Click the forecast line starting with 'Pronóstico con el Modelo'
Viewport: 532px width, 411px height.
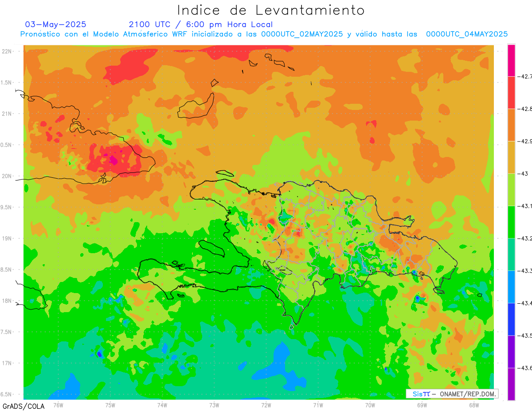tap(264, 34)
